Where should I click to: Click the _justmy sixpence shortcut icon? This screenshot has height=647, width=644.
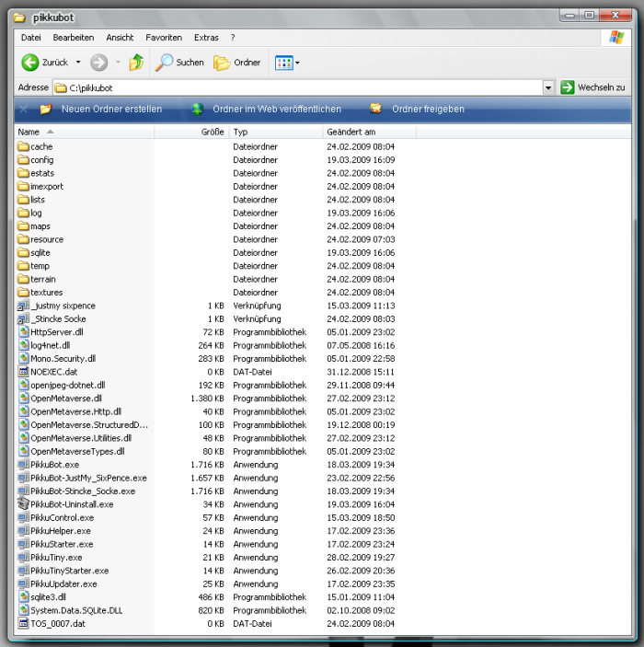click(x=23, y=306)
